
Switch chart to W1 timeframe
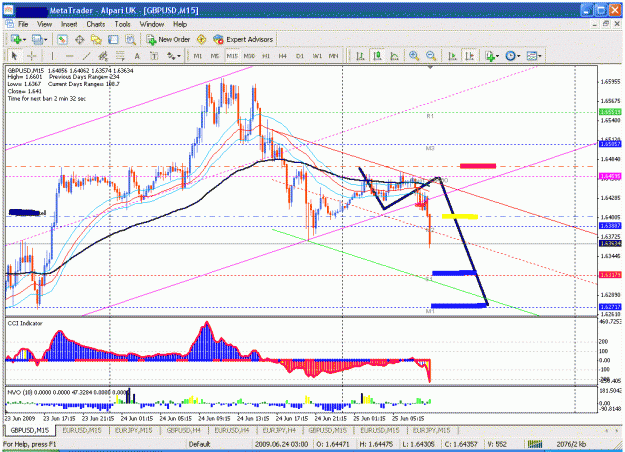pos(317,56)
